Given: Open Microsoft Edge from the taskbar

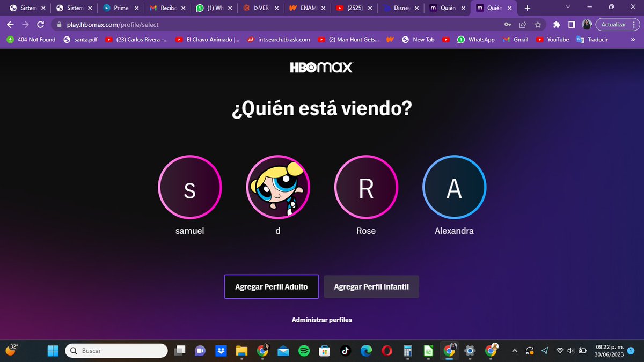Looking at the screenshot, I should tap(366, 350).
